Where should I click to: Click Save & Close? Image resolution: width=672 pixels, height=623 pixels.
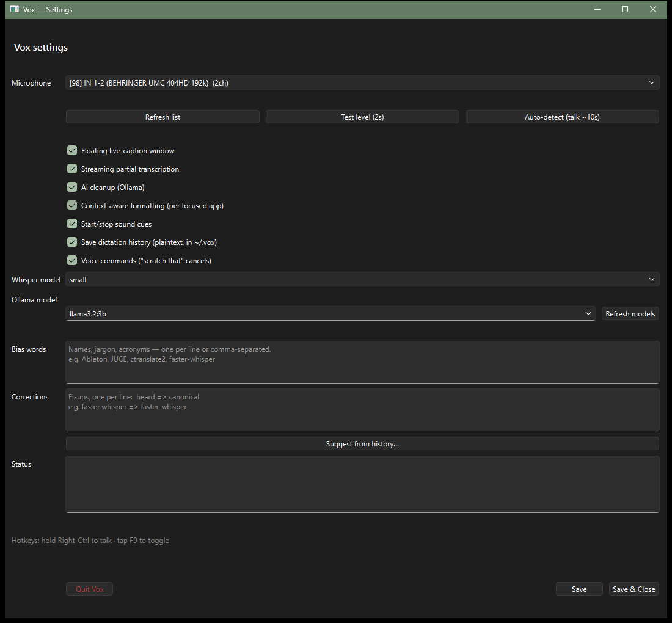[634, 589]
